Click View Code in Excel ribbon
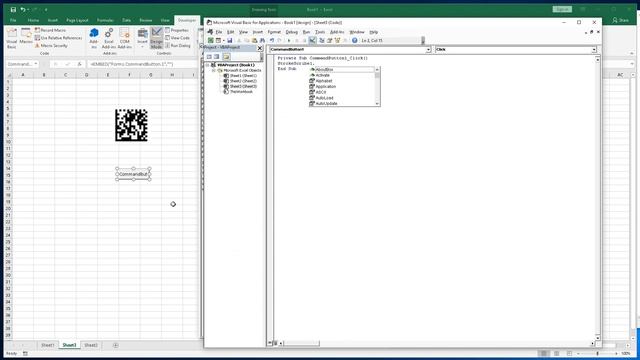 pyautogui.click(x=177, y=38)
